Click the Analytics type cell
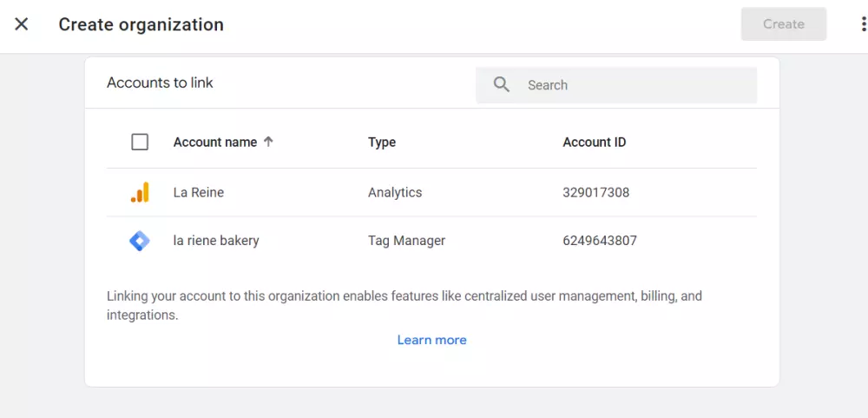The image size is (868, 418). tap(395, 193)
